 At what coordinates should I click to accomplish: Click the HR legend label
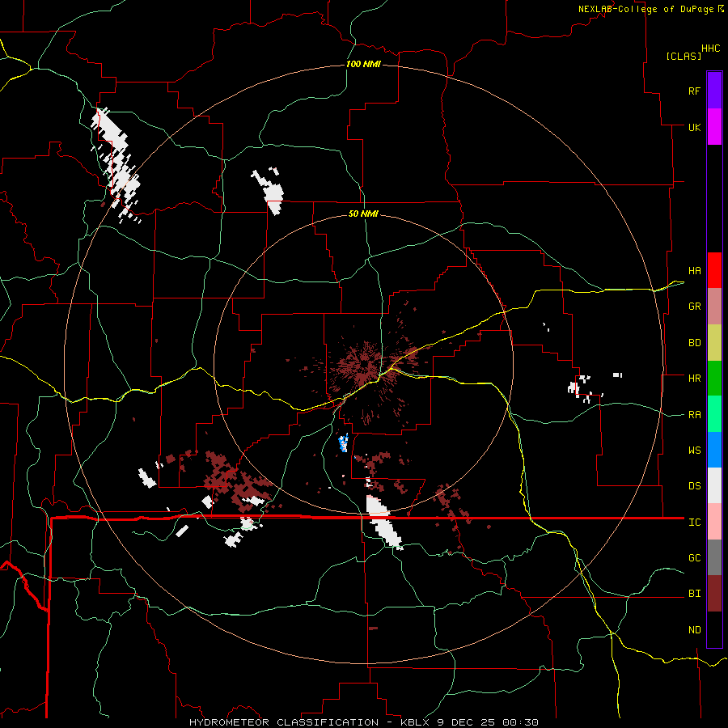click(694, 379)
